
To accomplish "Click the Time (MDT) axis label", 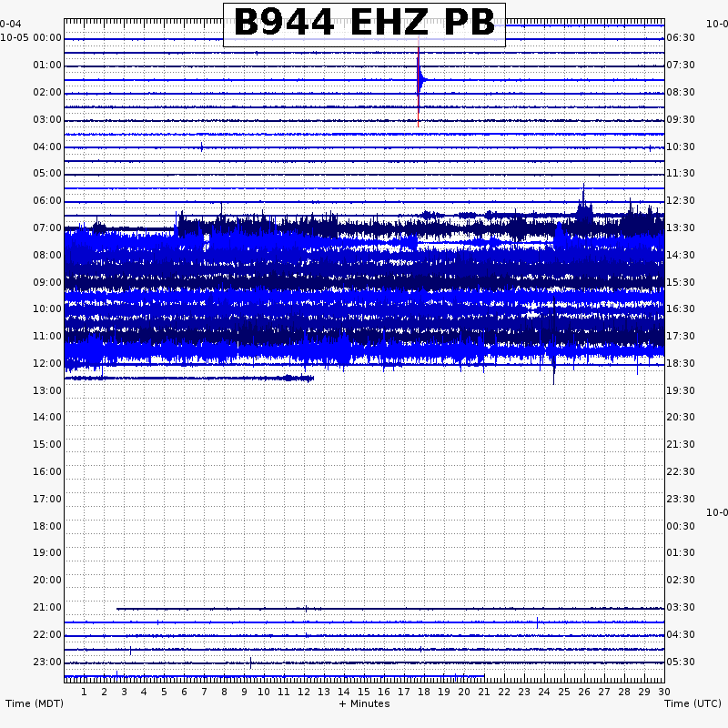I will (35, 703).
